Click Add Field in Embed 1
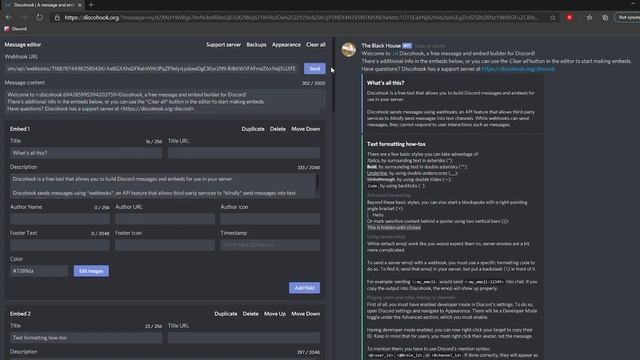The width and height of the screenshot is (640, 360). coord(304,288)
